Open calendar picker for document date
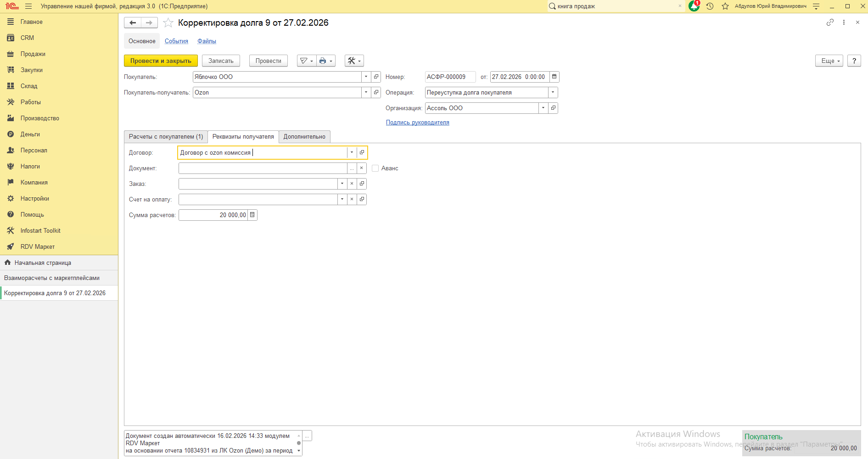This screenshot has width=868, height=459. point(554,77)
